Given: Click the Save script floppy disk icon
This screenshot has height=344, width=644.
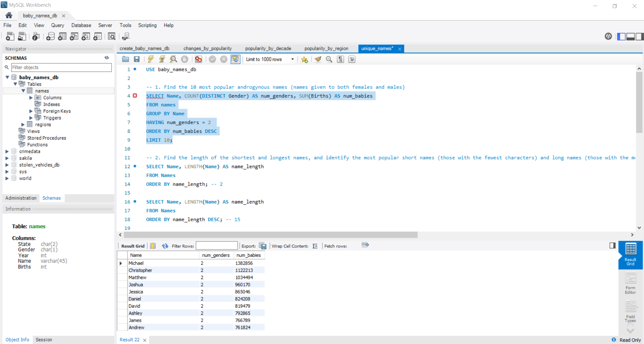Looking at the screenshot, I should coord(136,59).
